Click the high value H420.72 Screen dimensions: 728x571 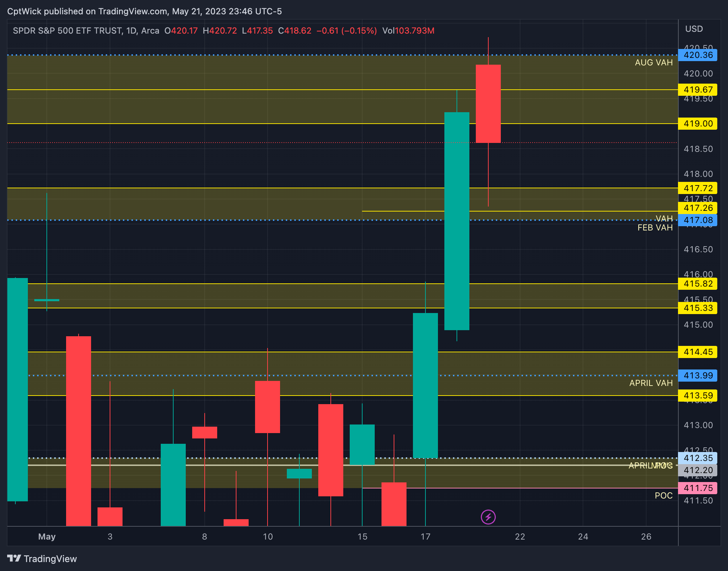tap(220, 31)
